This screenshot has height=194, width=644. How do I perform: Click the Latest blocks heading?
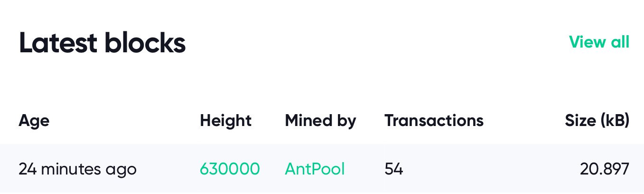coord(102,43)
